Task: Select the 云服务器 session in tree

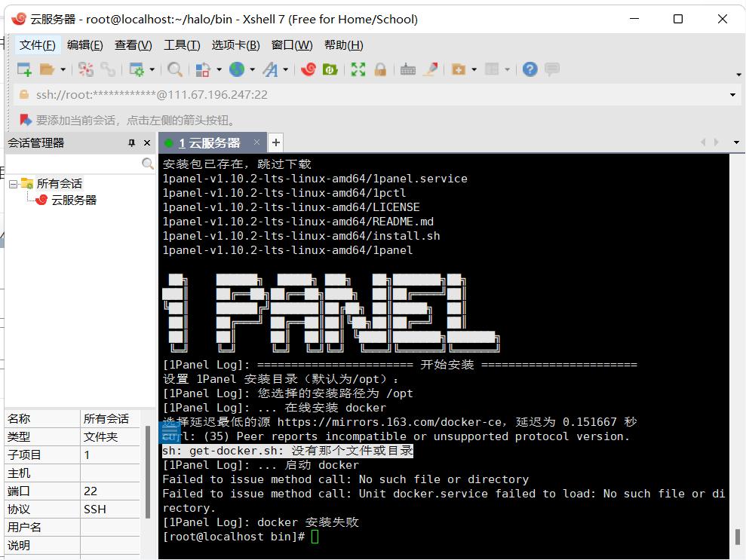Action: click(x=74, y=200)
